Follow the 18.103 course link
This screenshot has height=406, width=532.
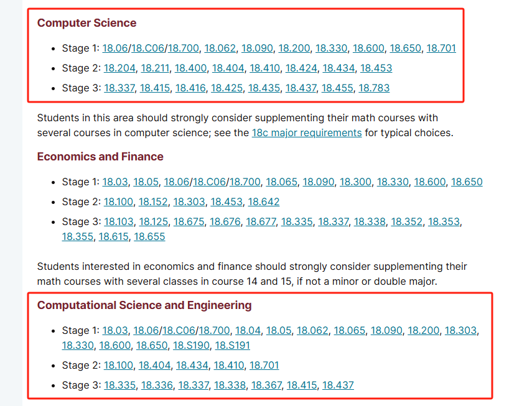(x=119, y=222)
